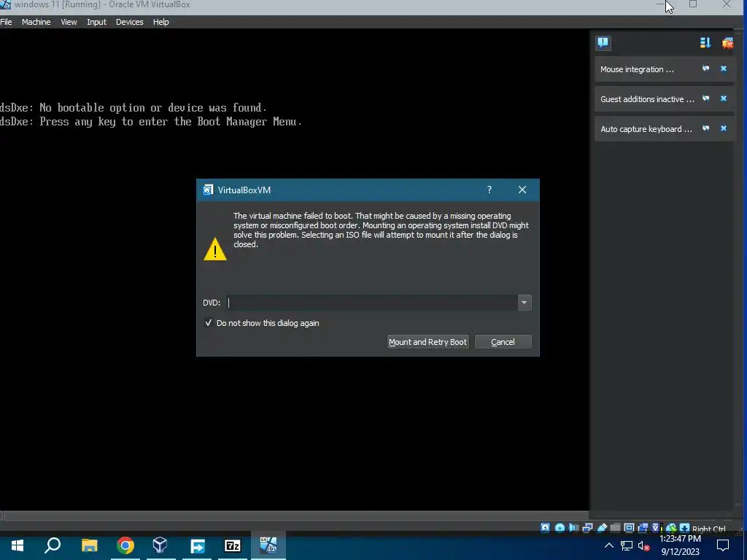Show hidden system tray icons chevron
This screenshot has height=560, width=747.
click(x=609, y=545)
